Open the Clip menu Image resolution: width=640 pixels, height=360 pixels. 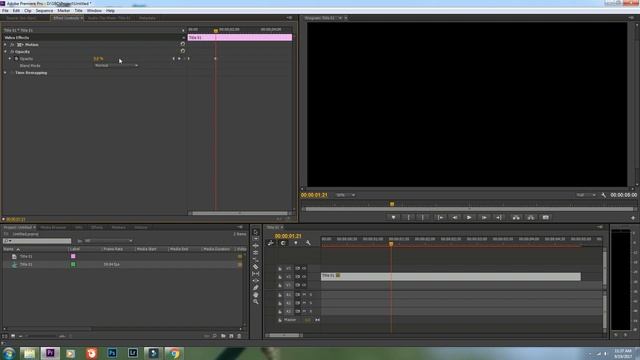pos(28,11)
